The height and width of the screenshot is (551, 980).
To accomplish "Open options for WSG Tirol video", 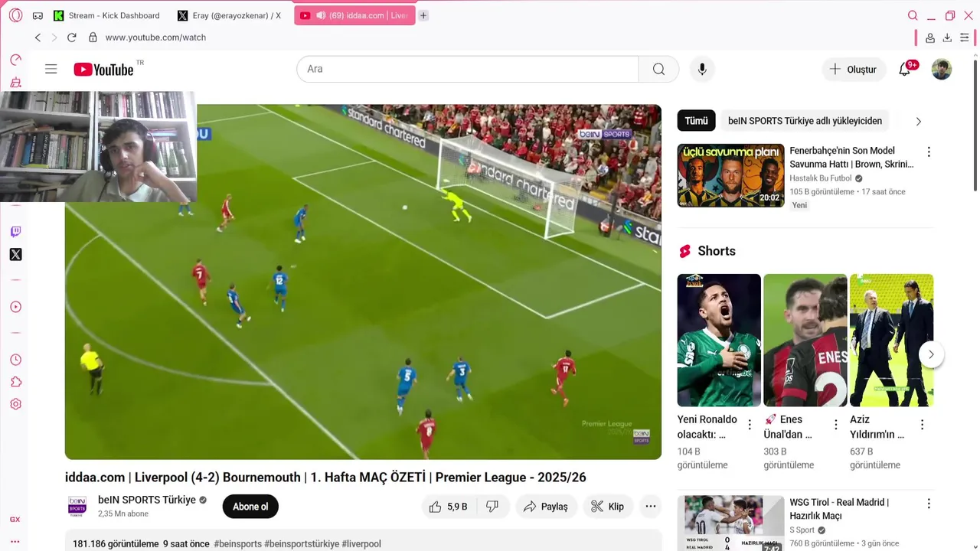I will 929,504.
